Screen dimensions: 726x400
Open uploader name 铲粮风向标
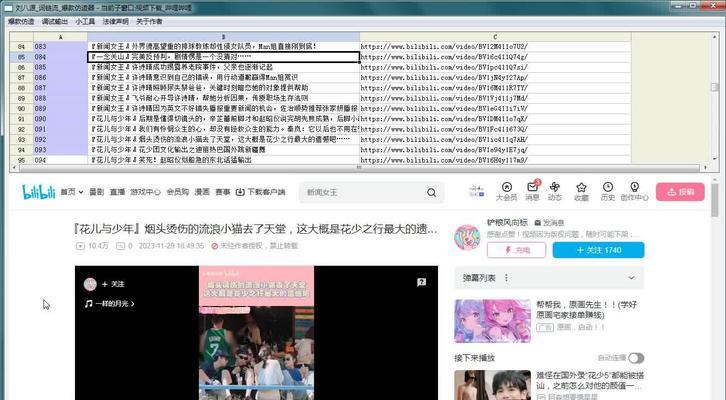coord(507,223)
